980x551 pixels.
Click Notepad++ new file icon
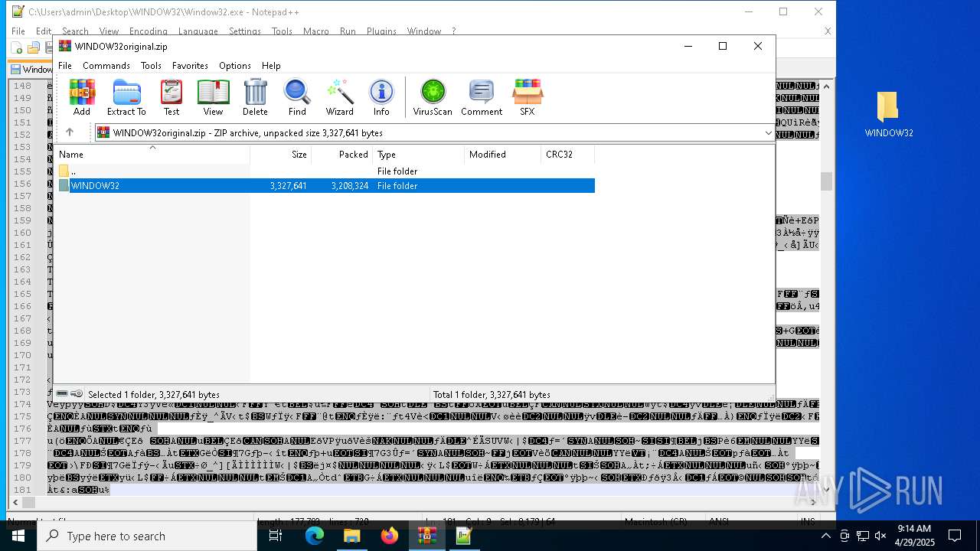[x=17, y=48]
